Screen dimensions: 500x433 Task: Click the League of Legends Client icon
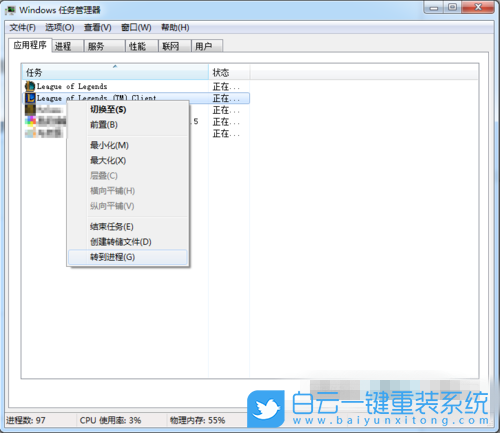pyautogui.click(x=30, y=98)
